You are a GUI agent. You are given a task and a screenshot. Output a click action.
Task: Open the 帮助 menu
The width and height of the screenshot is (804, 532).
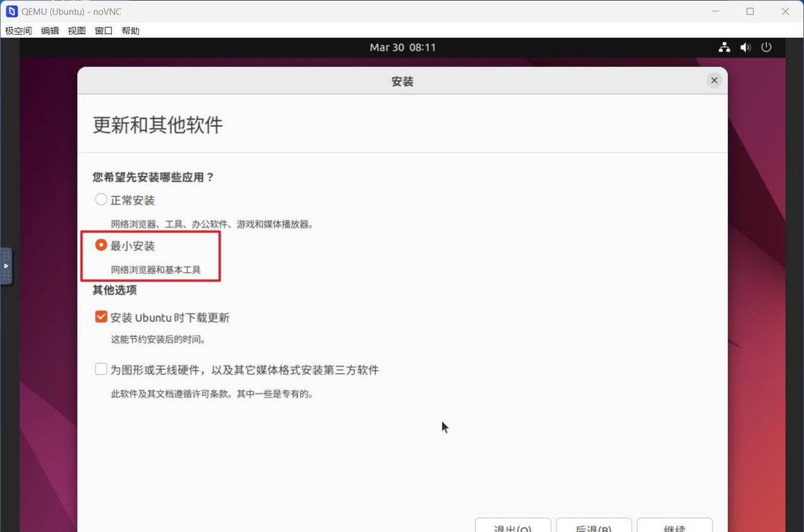(x=131, y=31)
